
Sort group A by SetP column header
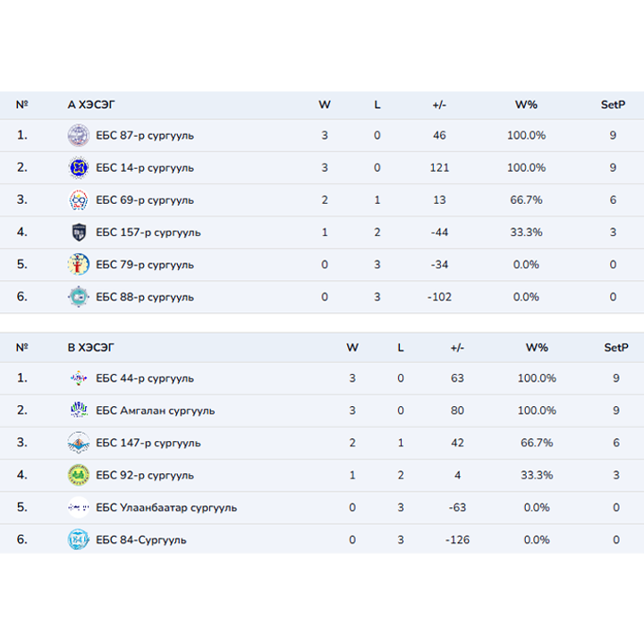tap(613, 105)
